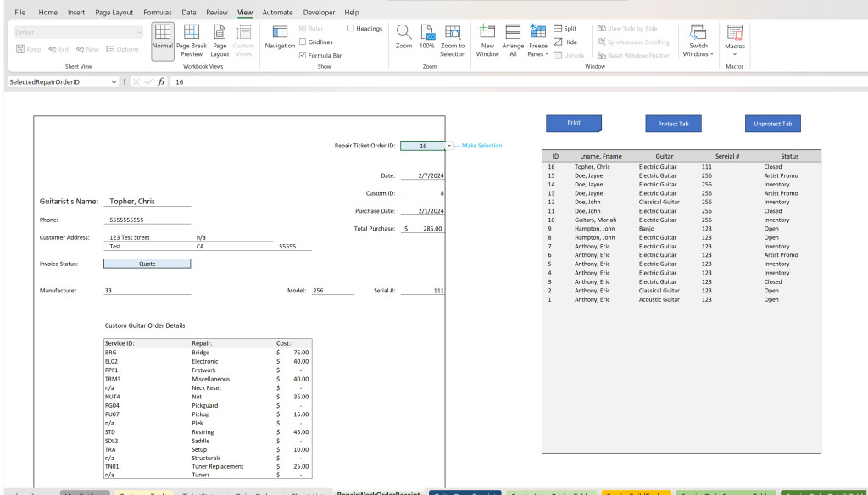
Task: Switch to the Home tab
Action: tap(47, 12)
